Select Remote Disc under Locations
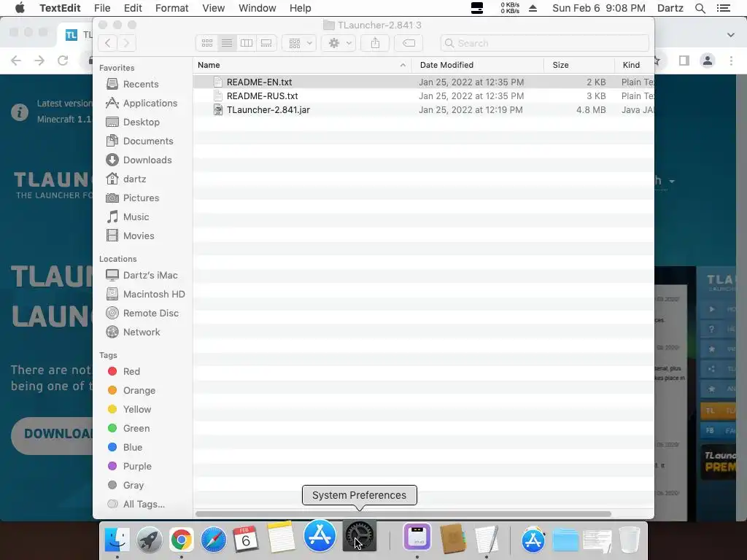This screenshot has height=560, width=747. point(142,314)
